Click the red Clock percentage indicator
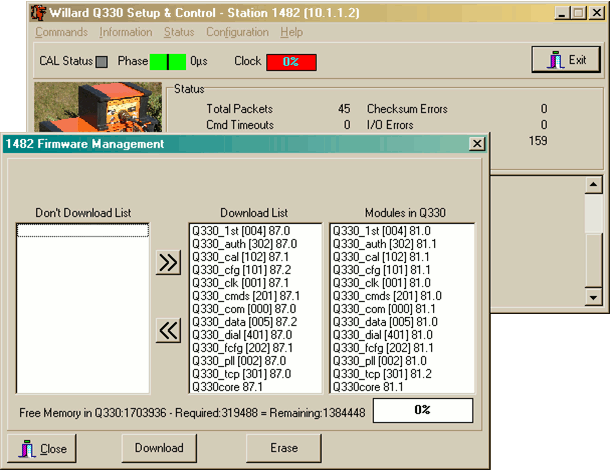This screenshot has height=470, width=610. [290, 61]
